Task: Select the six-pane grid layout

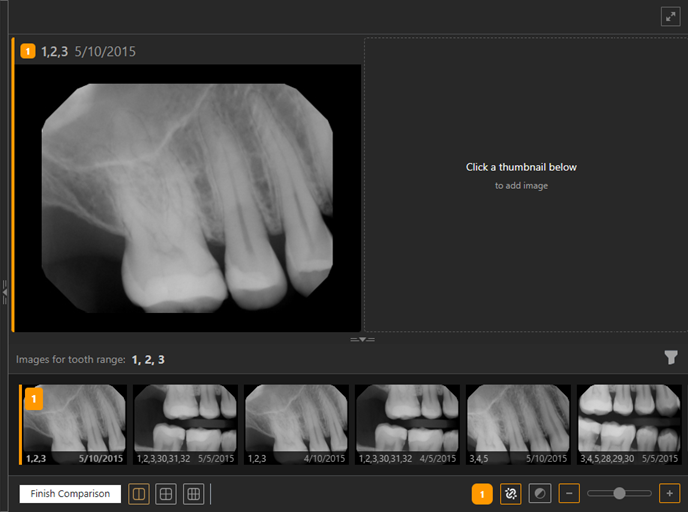Action: coord(194,494)
